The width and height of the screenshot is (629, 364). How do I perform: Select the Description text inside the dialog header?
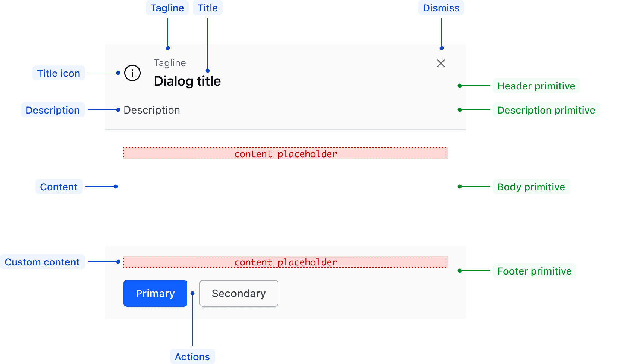coord(152,110)
